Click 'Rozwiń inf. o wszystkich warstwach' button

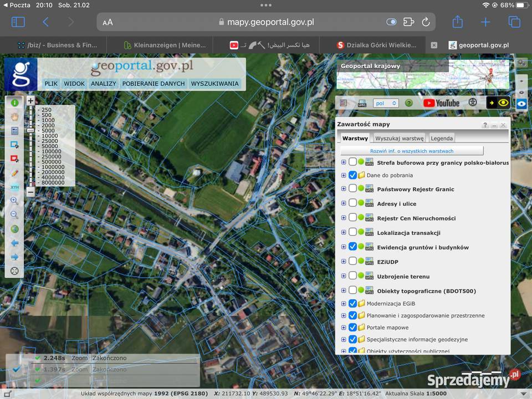[412, 151]
